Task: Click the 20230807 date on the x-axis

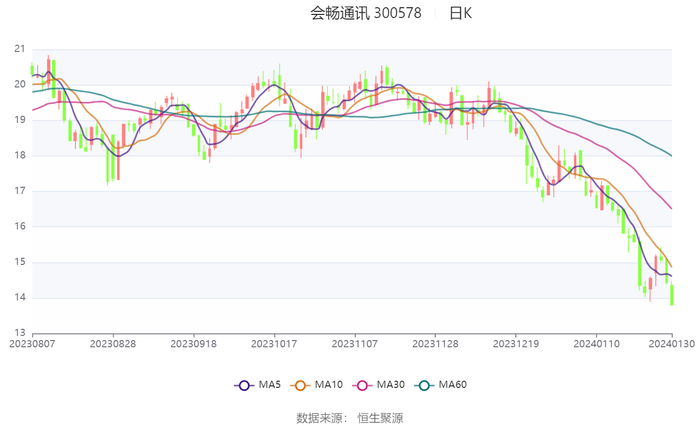Action: click(x=33, y=343)
